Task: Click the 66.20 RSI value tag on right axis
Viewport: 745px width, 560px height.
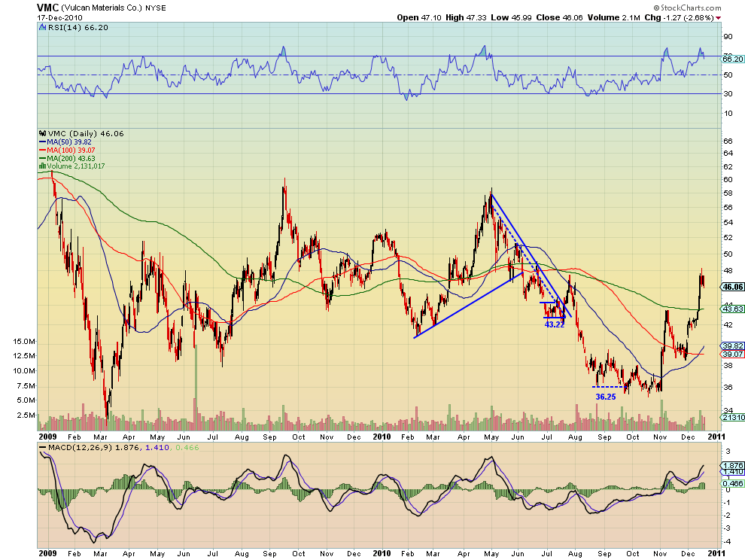Action: pyautogui.click(x=732, y=59)
